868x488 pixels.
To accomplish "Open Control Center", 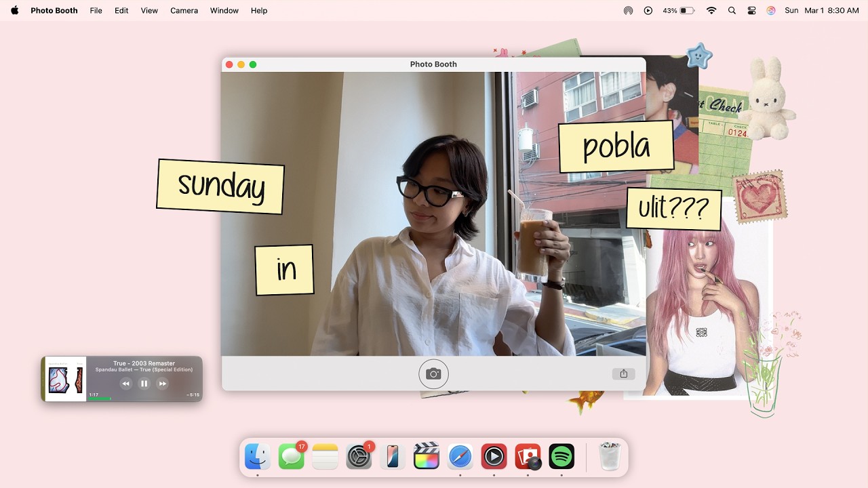I will click(751, 10).
